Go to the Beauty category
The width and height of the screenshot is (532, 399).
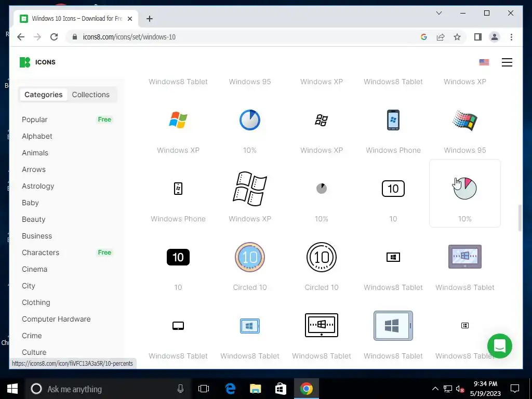(34, 220)
